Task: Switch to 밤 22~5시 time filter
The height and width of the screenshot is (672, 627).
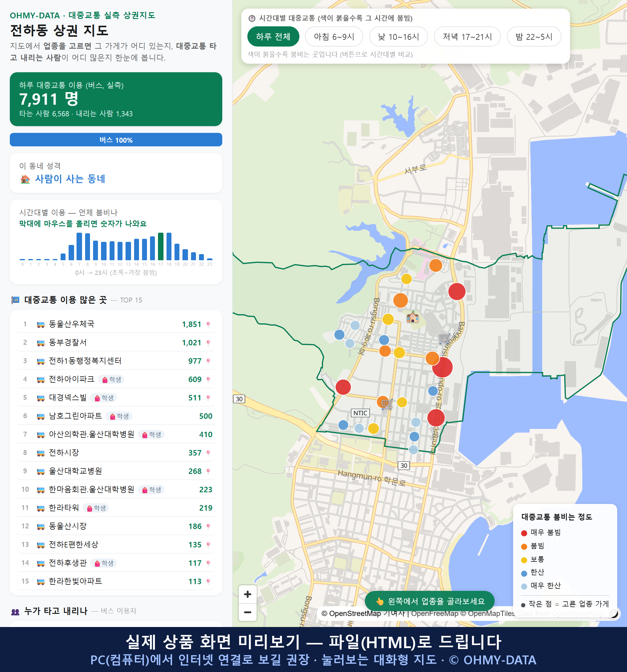Action: coord(534,36)
